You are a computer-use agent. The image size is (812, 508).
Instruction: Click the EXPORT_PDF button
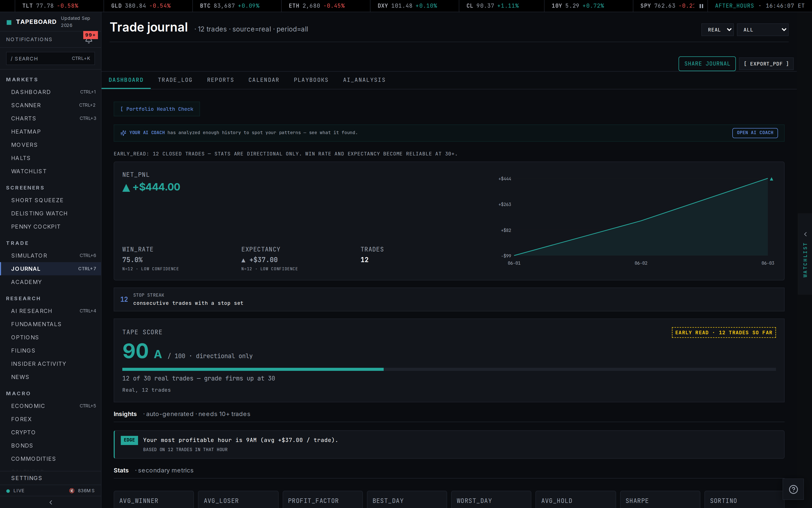click(766, 64)
